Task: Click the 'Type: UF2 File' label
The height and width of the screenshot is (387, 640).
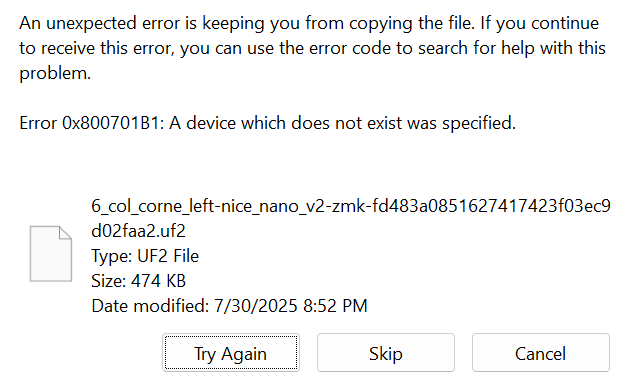Action: [145, 256]
